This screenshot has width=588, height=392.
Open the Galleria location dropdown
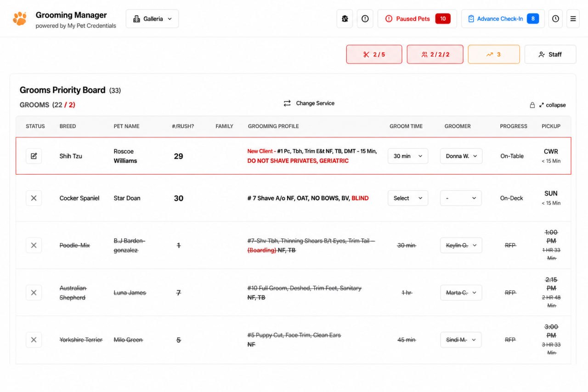[x=152, y=19]
